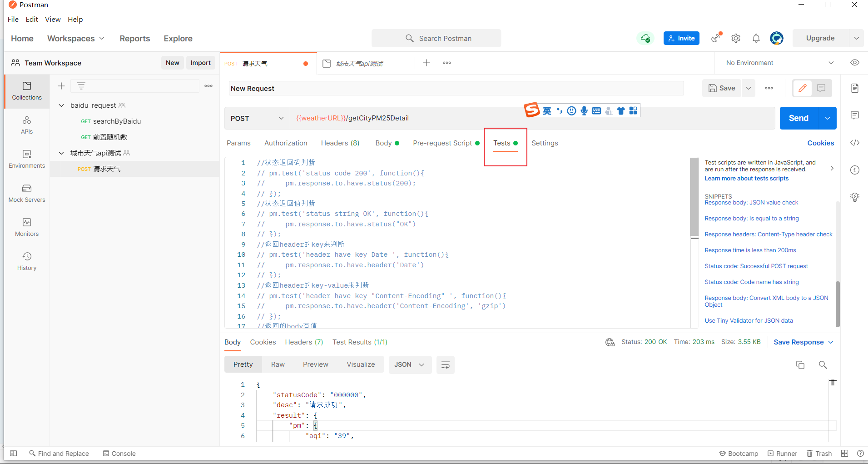The width and height of the screenshot is (868, 464).
Task: Open the Workspaces dropdown
Action: [76, 39]
